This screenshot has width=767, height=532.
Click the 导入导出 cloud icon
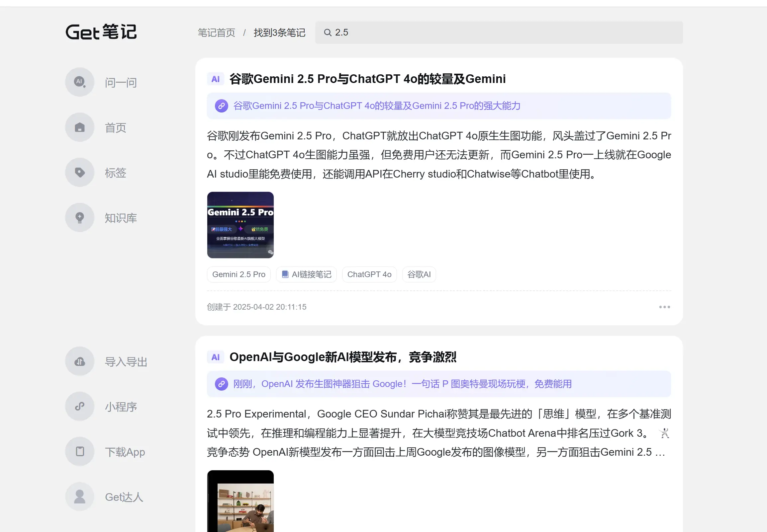coord(80,361)
